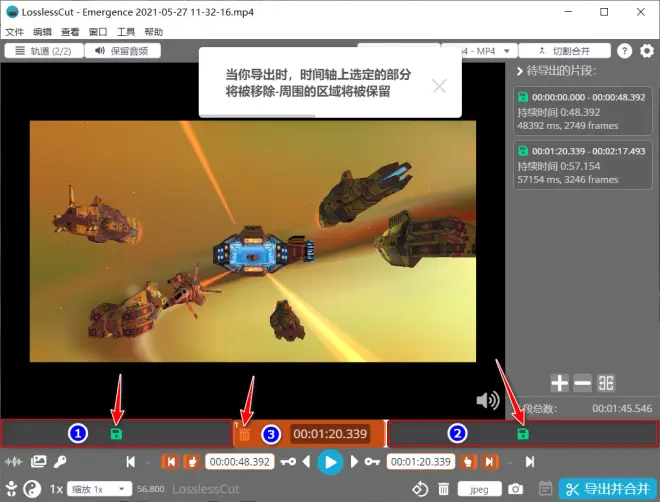Open the 窗口 menu
The image size is (660, 502).
coord(98,32)
